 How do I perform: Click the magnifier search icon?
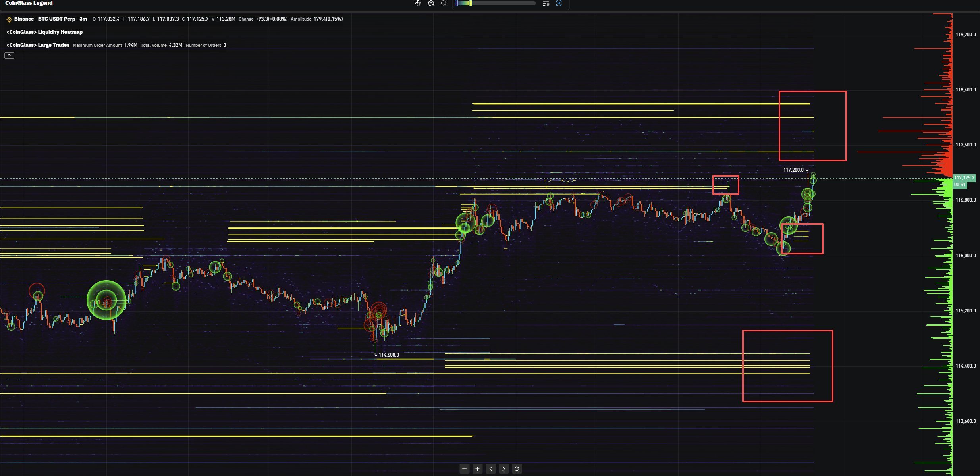tap(444, 3)
